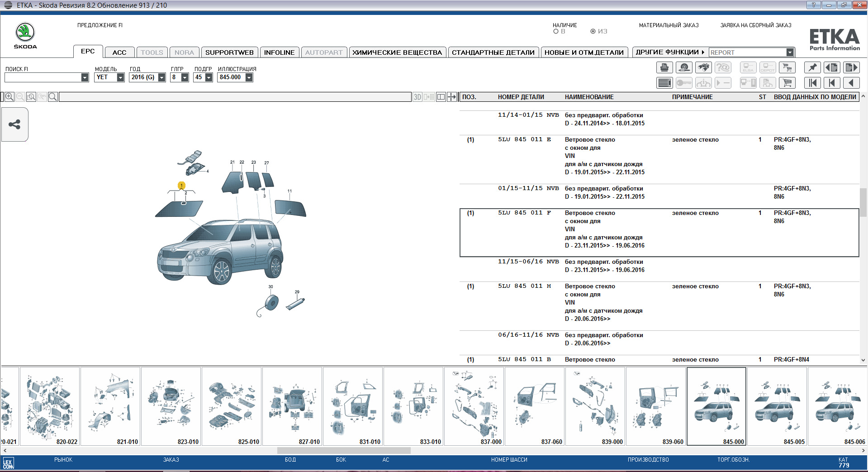Image resolution: width=868 pixels, height=472 pixels.
Task: Go to previous page with document-left icon
Action: point(832,68)
